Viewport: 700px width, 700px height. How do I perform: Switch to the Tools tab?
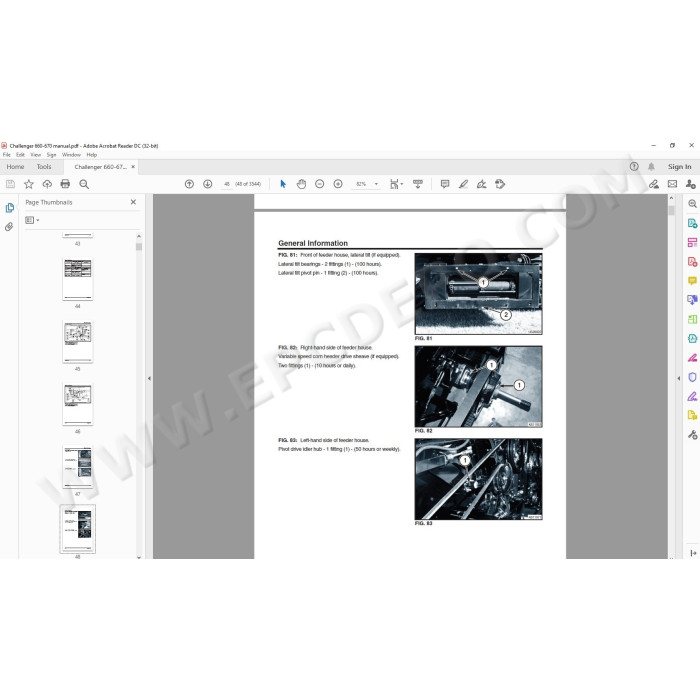(44, 167)
